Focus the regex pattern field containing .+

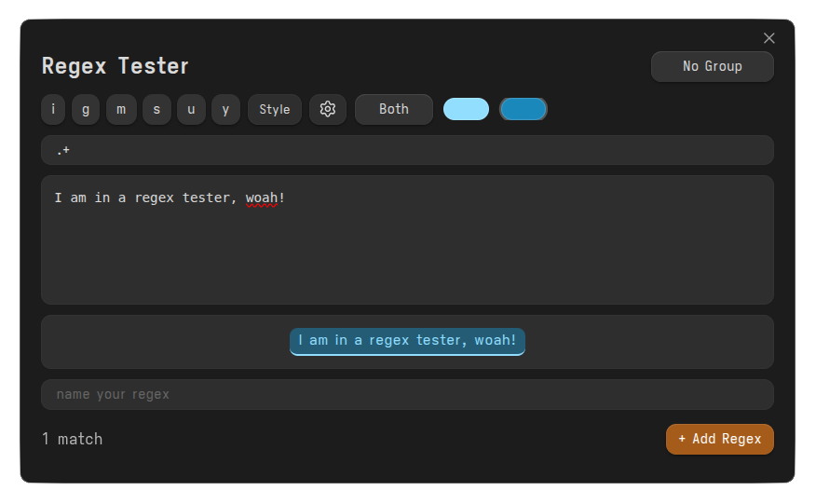point(407,150)
